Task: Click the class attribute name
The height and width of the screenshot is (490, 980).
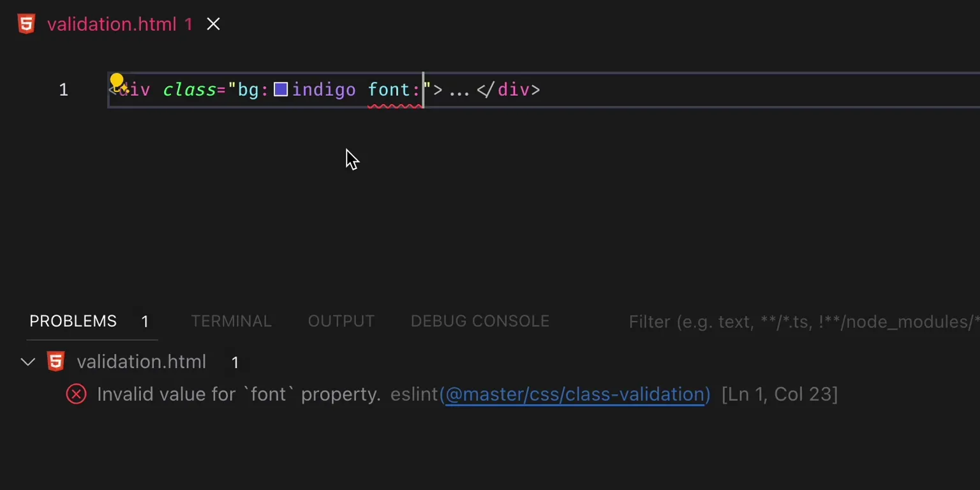Action: click(189, 90)
